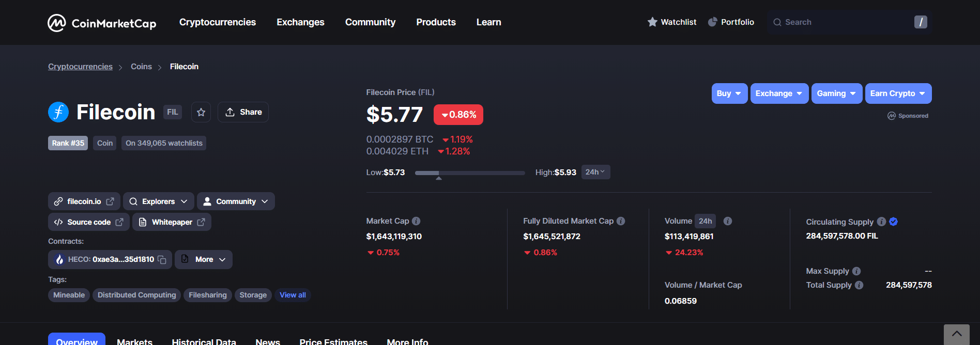980x345 pixels.
Task: Click the Sponsored label
Action: pyautogui.click(x=908, y=116)
